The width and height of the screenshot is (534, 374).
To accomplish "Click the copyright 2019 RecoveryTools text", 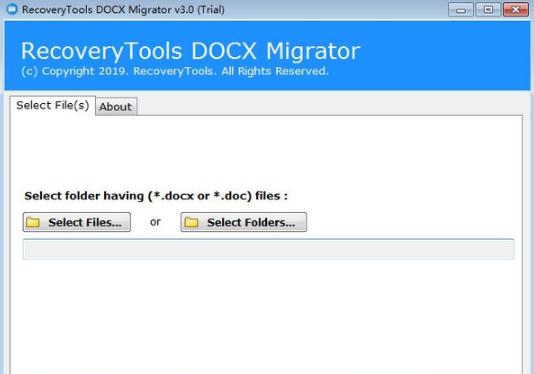I will (175, 71).
